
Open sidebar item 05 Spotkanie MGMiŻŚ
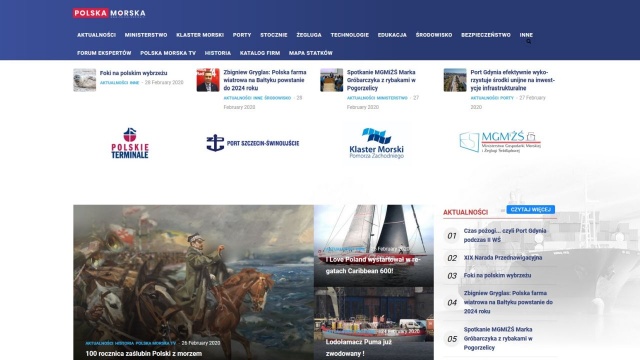[x=498, y=338]
